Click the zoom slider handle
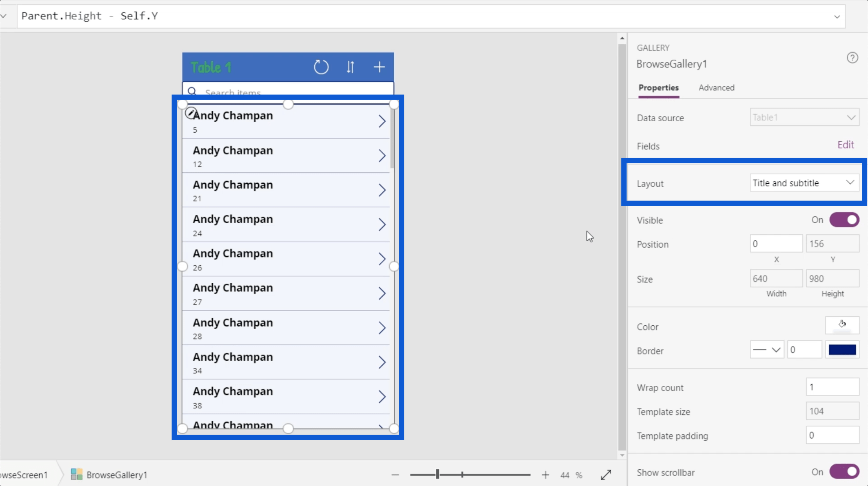This screenshot has height=486, width=868. (x=437, y=474)
